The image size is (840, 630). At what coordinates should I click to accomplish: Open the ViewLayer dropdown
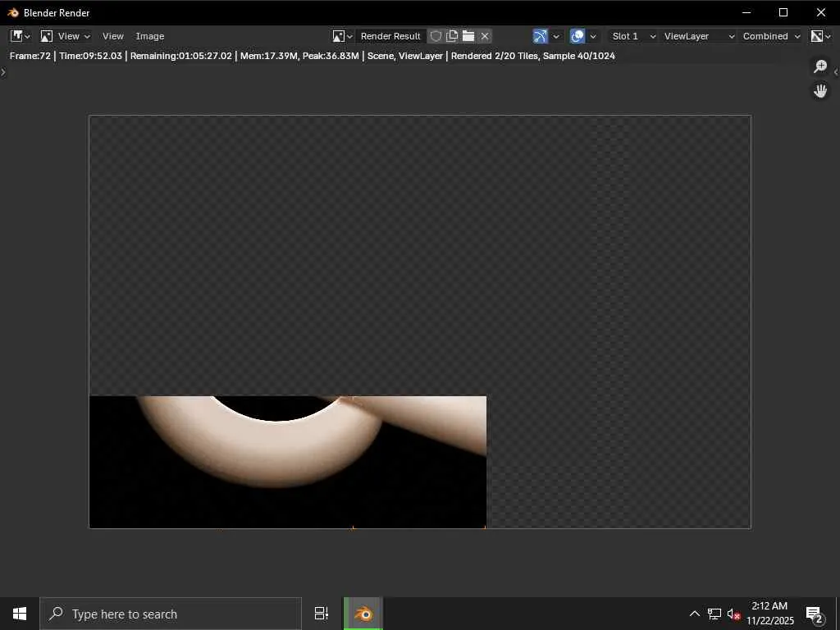coord(698,36)
